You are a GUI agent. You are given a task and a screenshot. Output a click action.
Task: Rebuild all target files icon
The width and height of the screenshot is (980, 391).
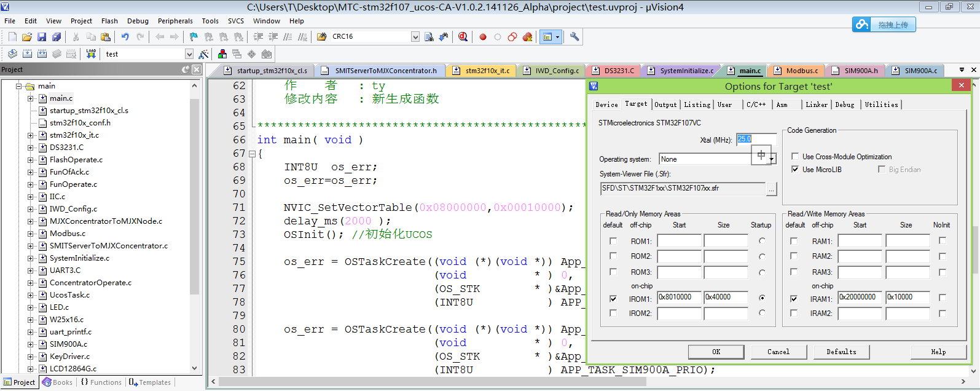pyautogui.click(x=42, y=54)
